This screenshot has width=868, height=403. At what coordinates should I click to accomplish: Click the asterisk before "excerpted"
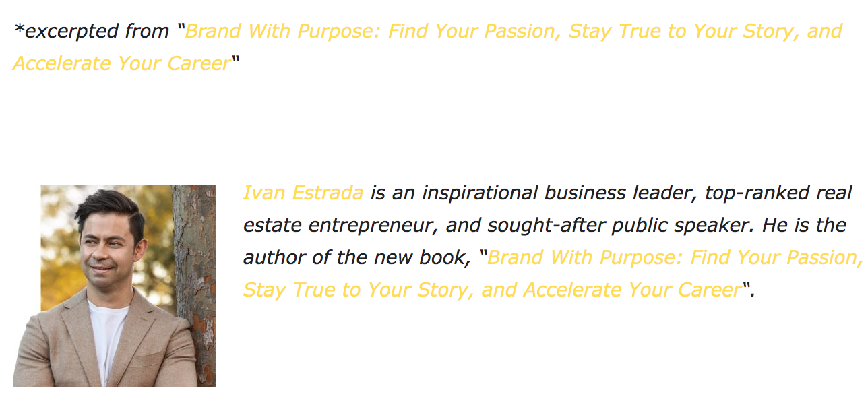click(x=19, y=30)
